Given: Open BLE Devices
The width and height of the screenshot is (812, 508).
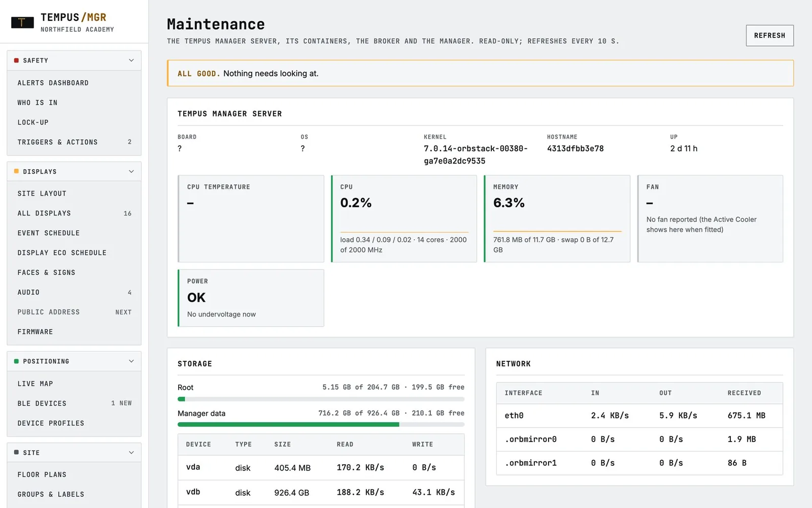Looking at the screenshot, I should coord(74,403).
